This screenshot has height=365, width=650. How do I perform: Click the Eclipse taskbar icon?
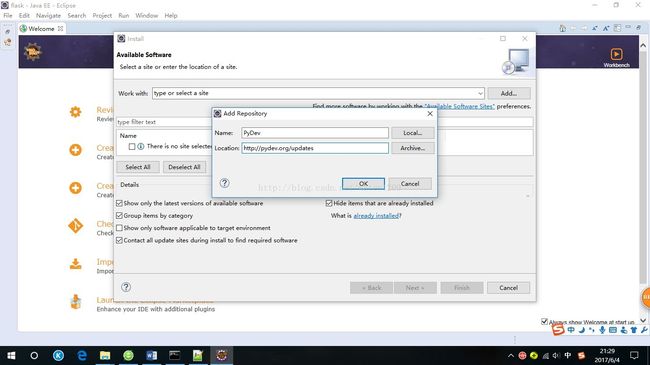221,355
